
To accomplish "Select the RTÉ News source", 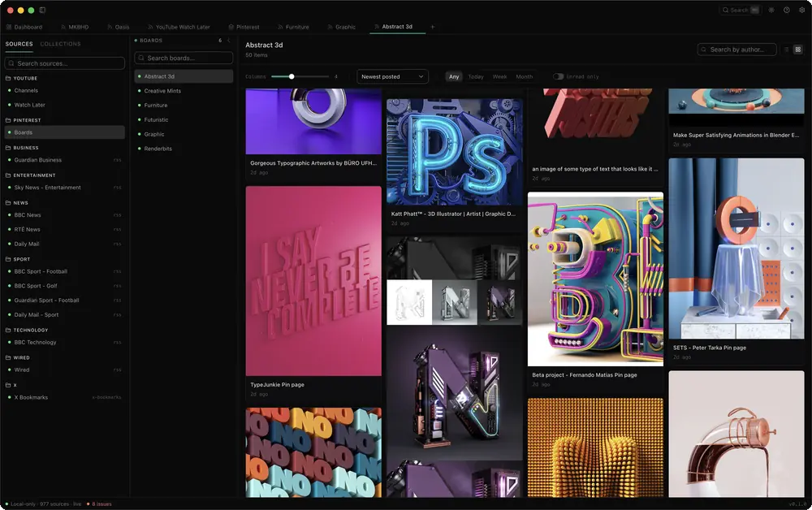I will 65,229.
